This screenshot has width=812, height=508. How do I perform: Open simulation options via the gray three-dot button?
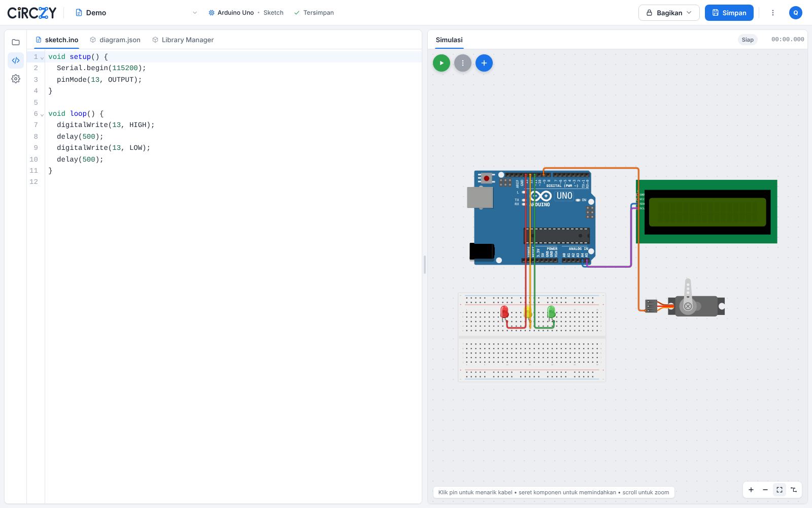(x=463, y=63)
